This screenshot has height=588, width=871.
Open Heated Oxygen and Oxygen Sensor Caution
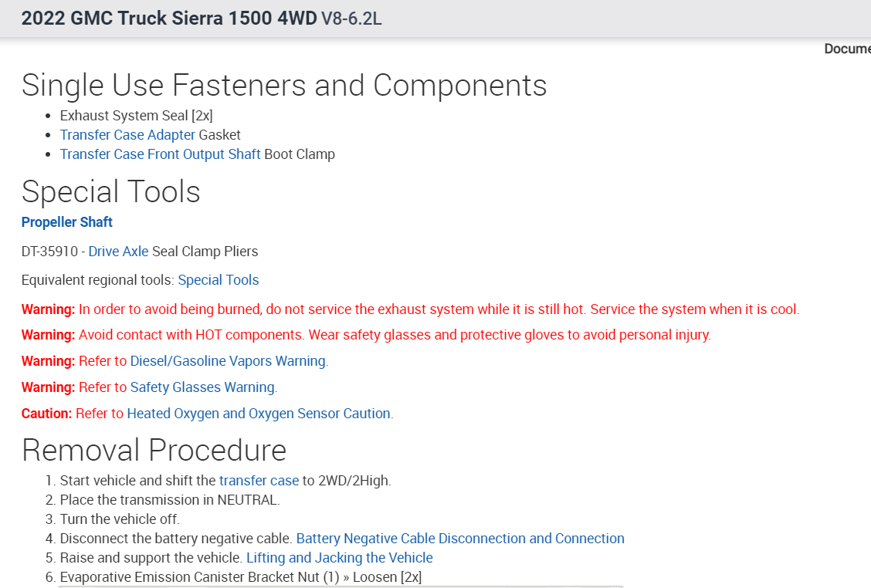click(259, 414)
